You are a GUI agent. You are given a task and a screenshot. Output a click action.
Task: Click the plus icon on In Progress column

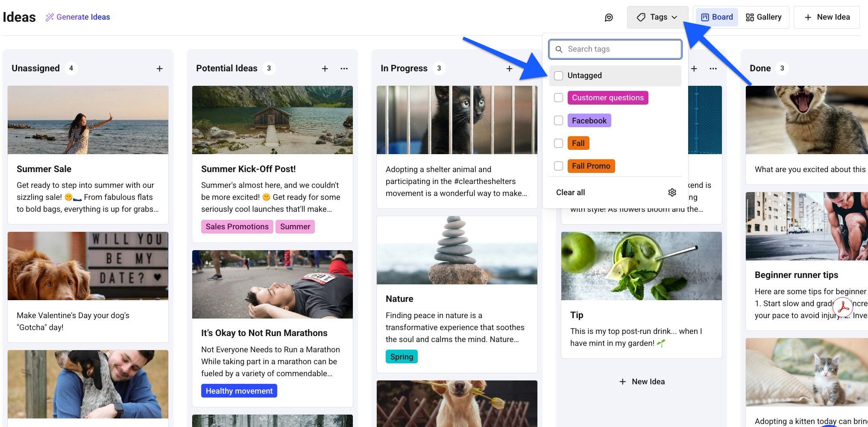(x=509, y=68)
